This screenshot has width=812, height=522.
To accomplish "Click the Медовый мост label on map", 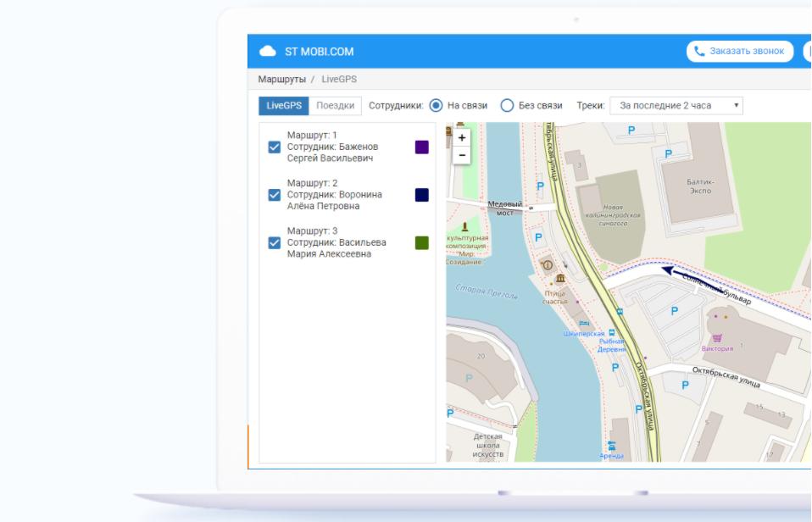I will pyautogui.click(x=505, y=208).
